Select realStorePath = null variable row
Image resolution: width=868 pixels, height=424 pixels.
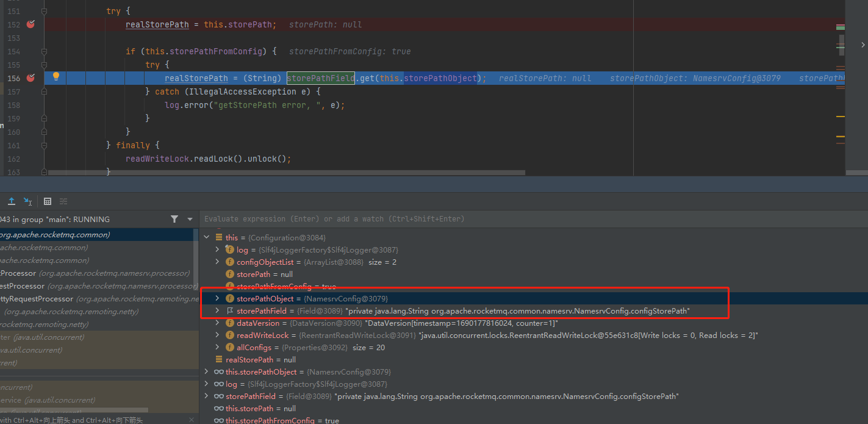click(534, 359)
